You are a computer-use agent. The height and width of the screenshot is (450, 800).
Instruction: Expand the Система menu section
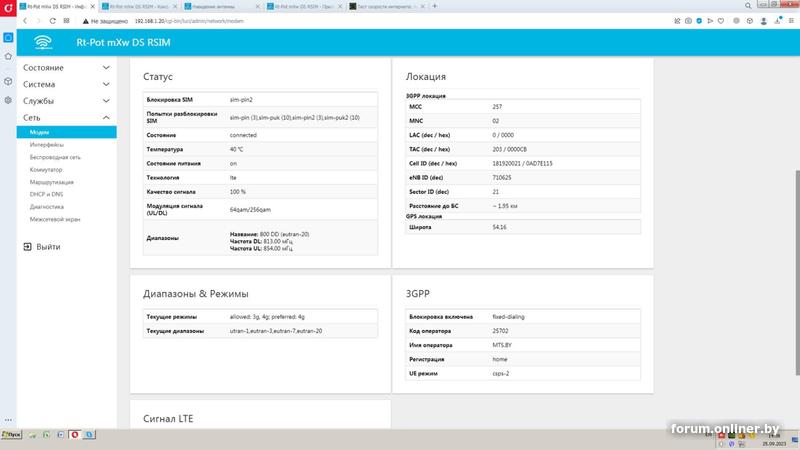point(66,84)
